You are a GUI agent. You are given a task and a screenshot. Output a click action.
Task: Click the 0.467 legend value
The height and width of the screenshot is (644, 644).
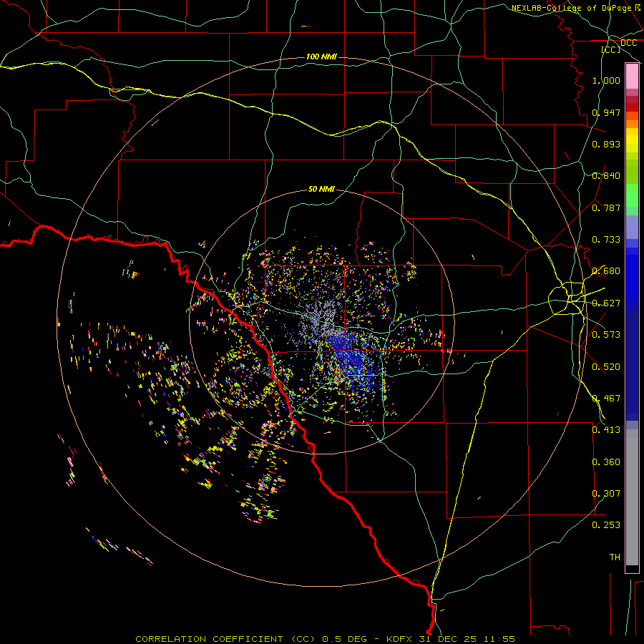[606, 399]
